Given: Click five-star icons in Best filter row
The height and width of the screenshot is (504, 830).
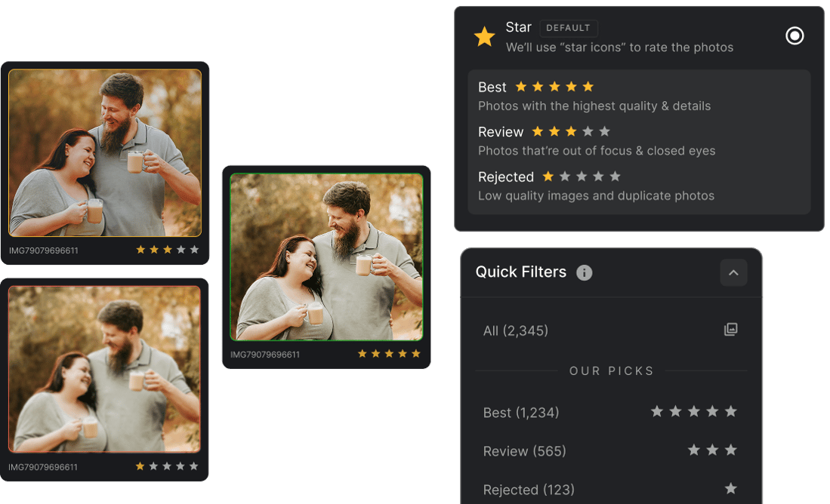Looking at the screenshot, I should [693, 412].
